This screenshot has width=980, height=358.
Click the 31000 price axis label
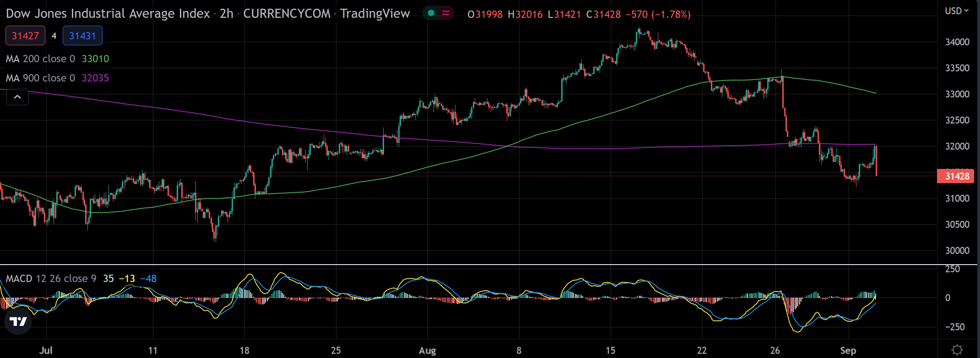[957, 199]
